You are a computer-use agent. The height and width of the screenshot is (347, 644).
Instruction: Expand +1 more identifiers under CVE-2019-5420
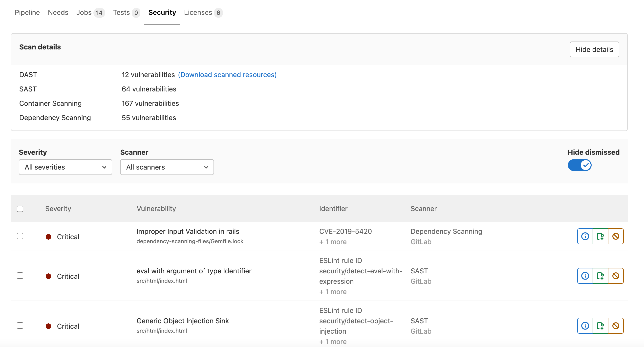pyautogui.click(x=333, y=242)
